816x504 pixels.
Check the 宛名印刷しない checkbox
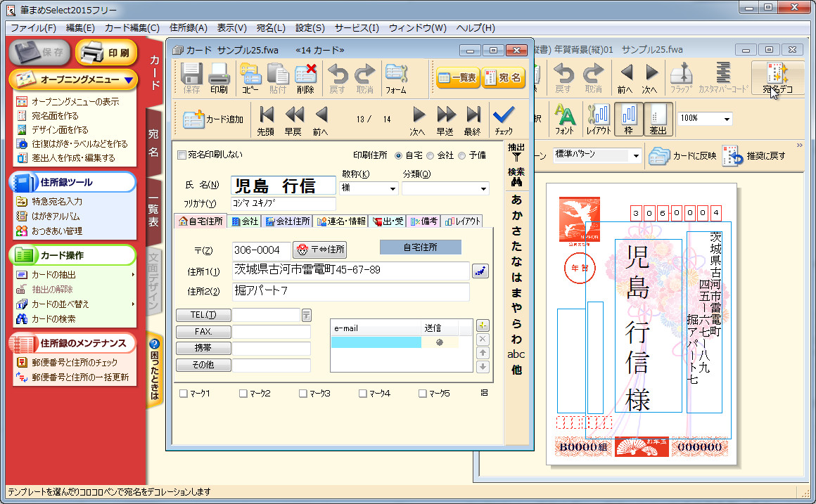pyautogui.click(x=181, y=155)
